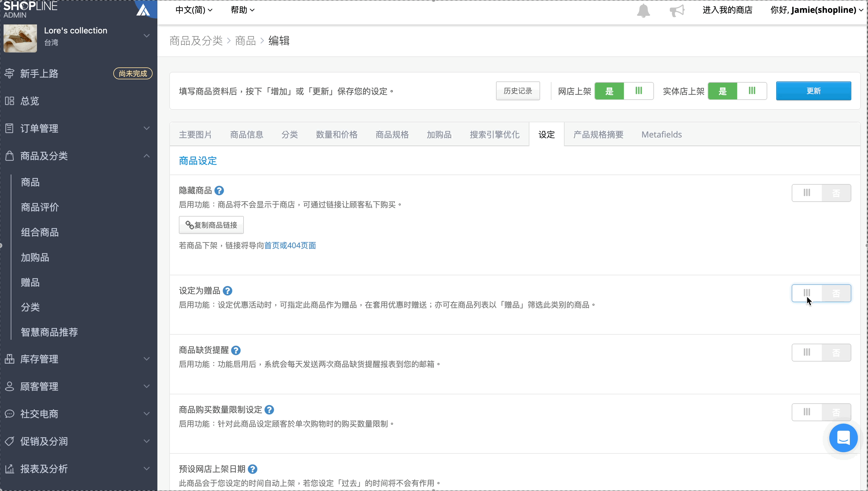Click the 复制商品链接 button
Screen dimensions: 868x491
pyautogui.click(x=211, y=225)
